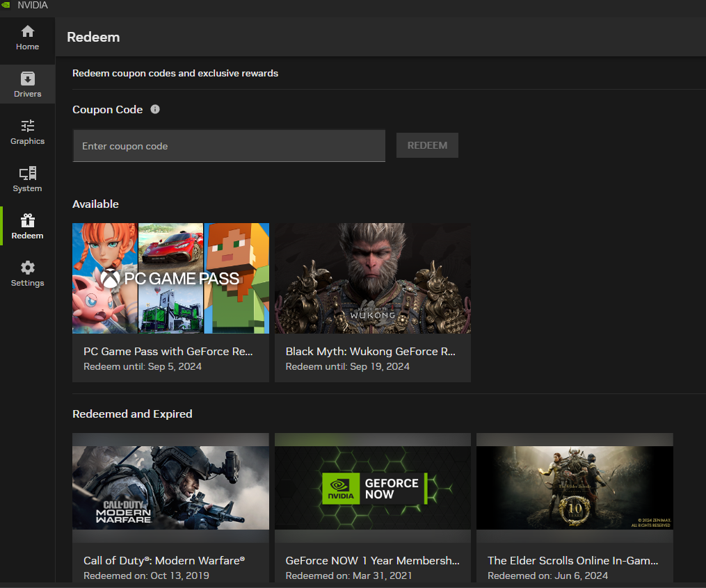Click the 'Redeem' page heading

tap(93, 37)
